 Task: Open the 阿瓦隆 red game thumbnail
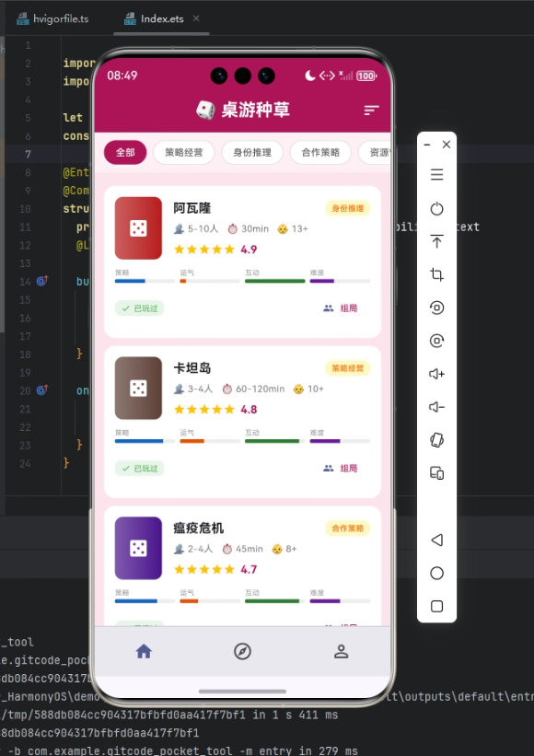pyautogui.click(x=138, y=228)
